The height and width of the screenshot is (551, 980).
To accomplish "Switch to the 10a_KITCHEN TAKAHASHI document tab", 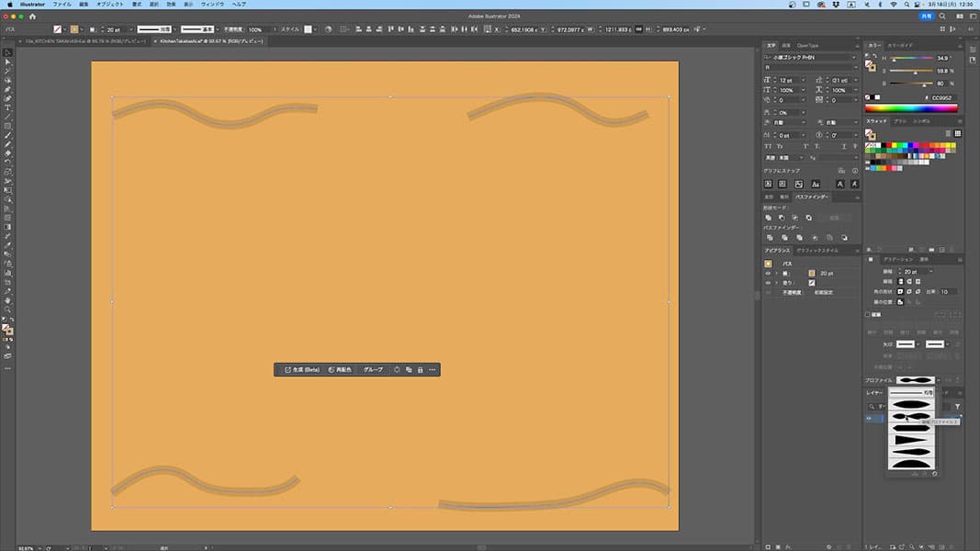I will [x=83, y=41].
